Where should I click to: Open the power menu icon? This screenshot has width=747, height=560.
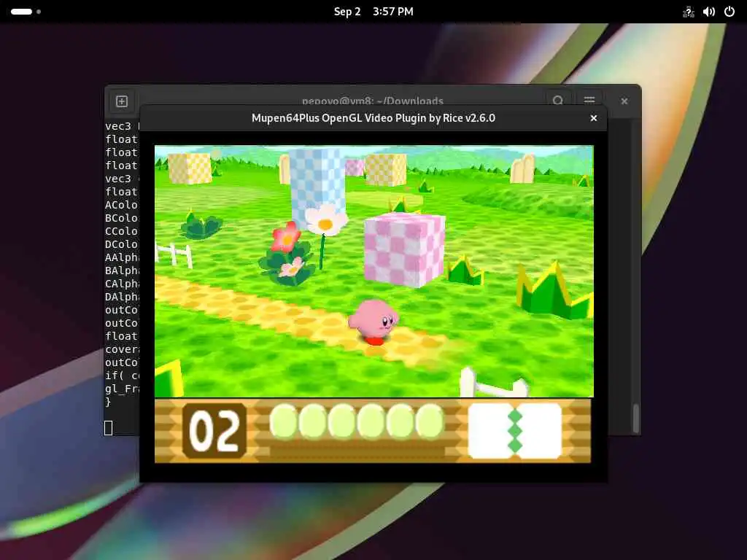729,12
